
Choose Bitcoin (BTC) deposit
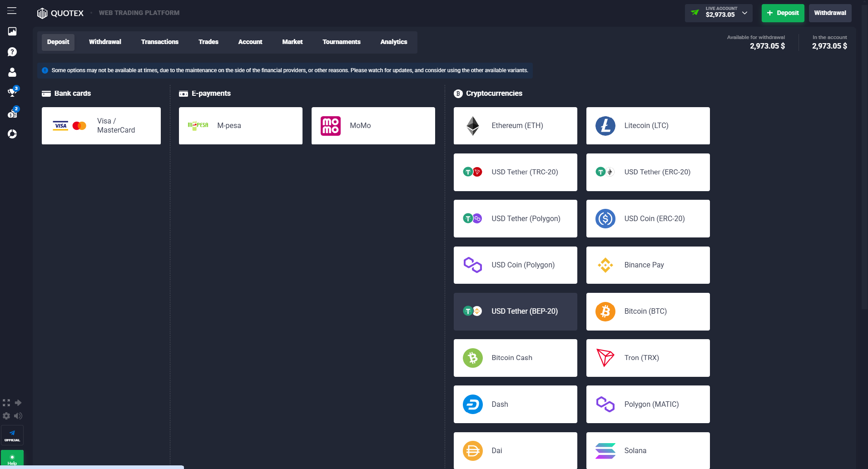tap(648, 311)
